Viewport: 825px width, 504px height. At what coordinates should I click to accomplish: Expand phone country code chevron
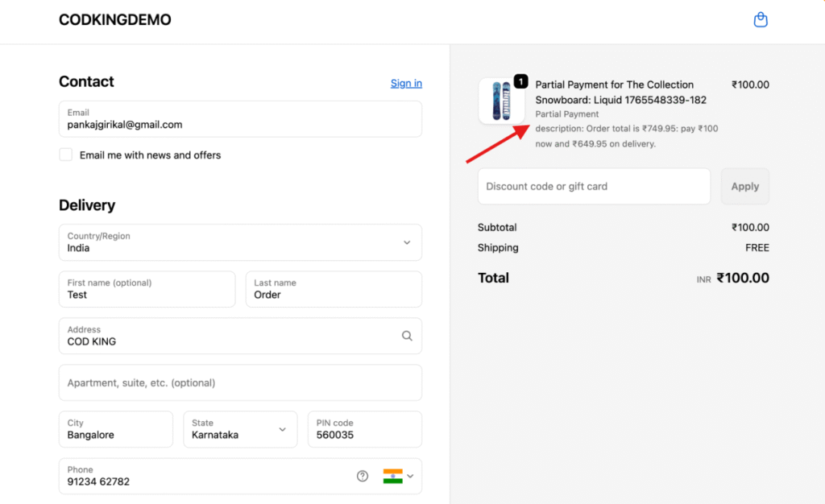(x=410, y=476)
